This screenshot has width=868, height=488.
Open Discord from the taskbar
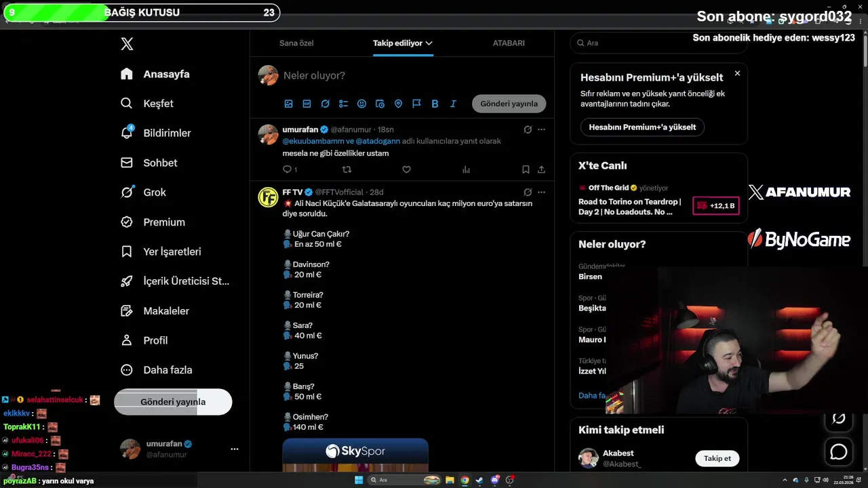tap(495, 480)
